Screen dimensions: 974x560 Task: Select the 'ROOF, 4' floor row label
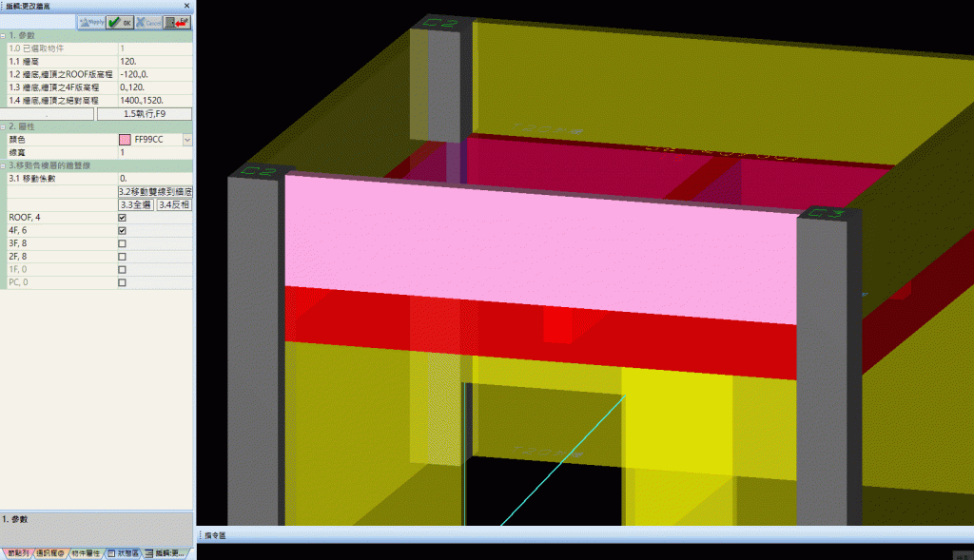point(25,218)
